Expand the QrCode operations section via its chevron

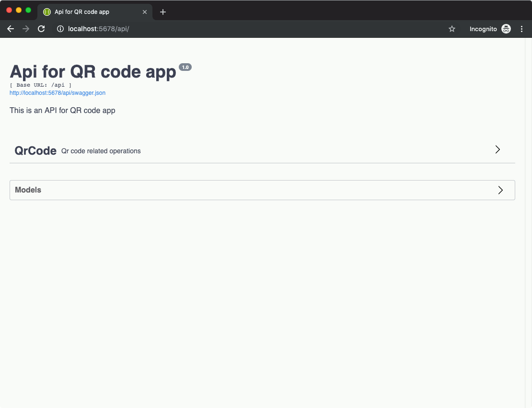tap(497, 149)
